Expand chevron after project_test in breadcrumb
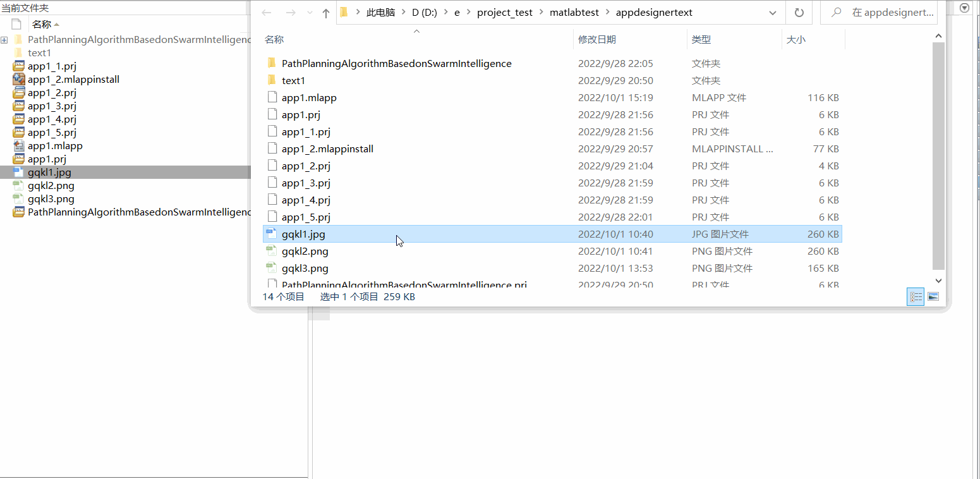The width and height of the screenshot is (980, 479). pos(541,13)
